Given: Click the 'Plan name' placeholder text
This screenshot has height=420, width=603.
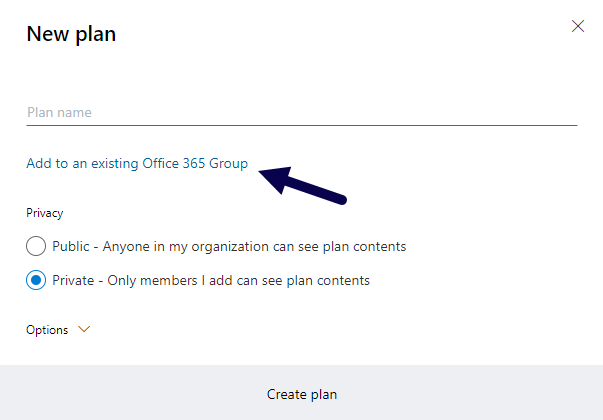Looking at the screenshot, I should click(59, 112).
